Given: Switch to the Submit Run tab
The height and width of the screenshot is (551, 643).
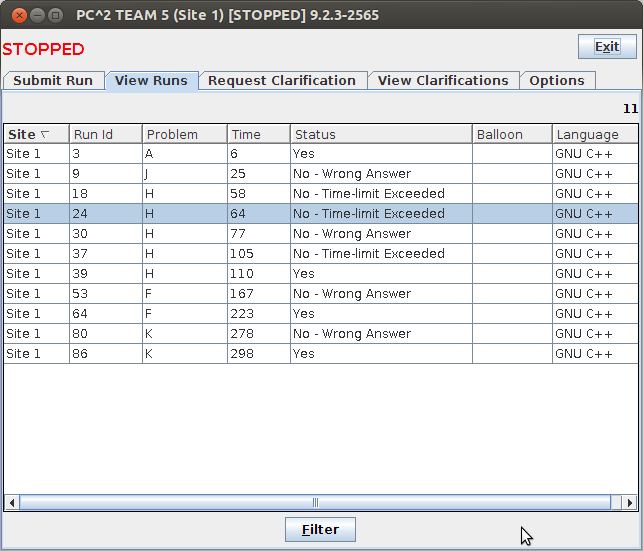Looking at the screenshot, I should click(53, 81).
